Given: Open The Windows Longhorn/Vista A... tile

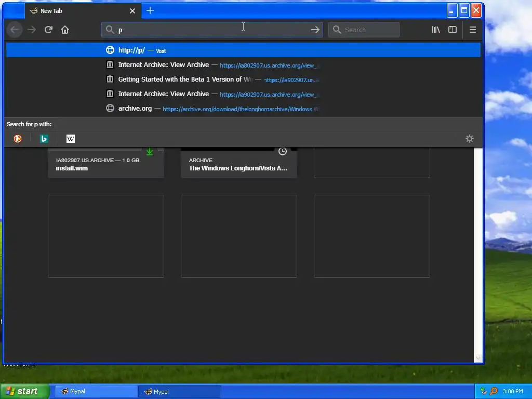Looking at the screenshot, I should click(x=239, y=163).
